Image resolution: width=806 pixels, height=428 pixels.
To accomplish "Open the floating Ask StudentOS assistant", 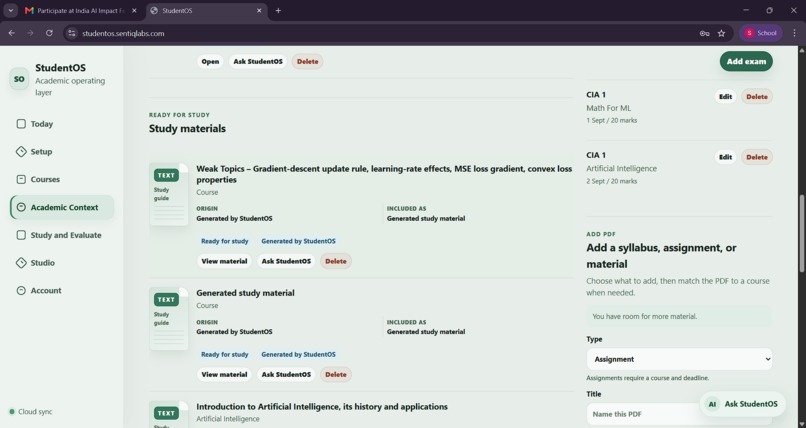I will coord(742,404).
